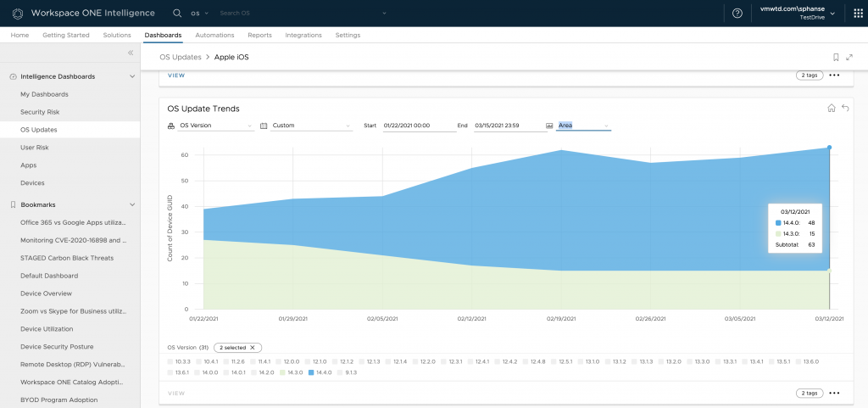868x408 pixels.
Task: Click the search magnifier icon in header
Action: point(176,14)
